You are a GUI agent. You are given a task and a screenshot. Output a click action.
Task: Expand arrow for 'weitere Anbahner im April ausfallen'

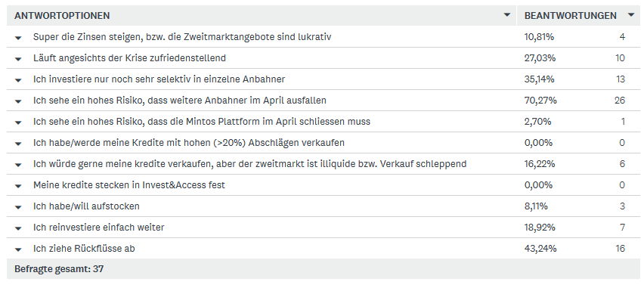tap(18, 101)
